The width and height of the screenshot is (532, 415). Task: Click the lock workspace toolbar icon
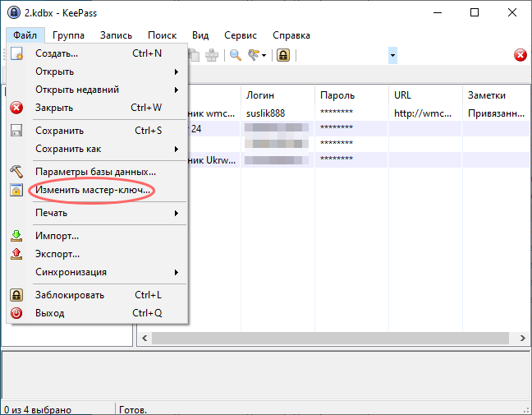(283, 55)
